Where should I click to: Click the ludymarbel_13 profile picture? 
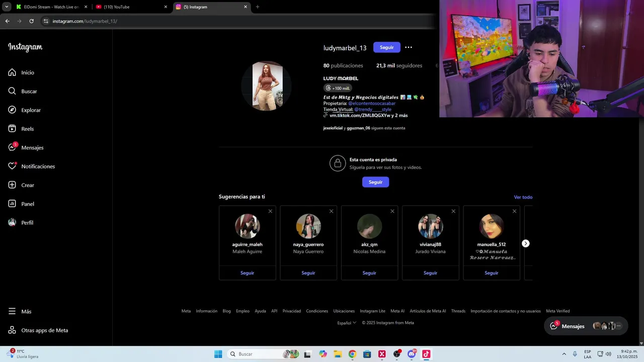click(x=267, y=85)
